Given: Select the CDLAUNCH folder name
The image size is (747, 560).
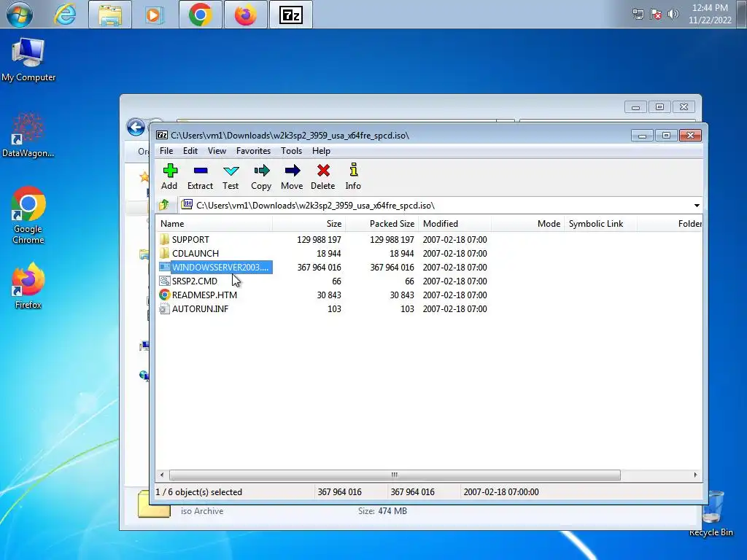Looking at the screenshot, I should coord(196,253).
